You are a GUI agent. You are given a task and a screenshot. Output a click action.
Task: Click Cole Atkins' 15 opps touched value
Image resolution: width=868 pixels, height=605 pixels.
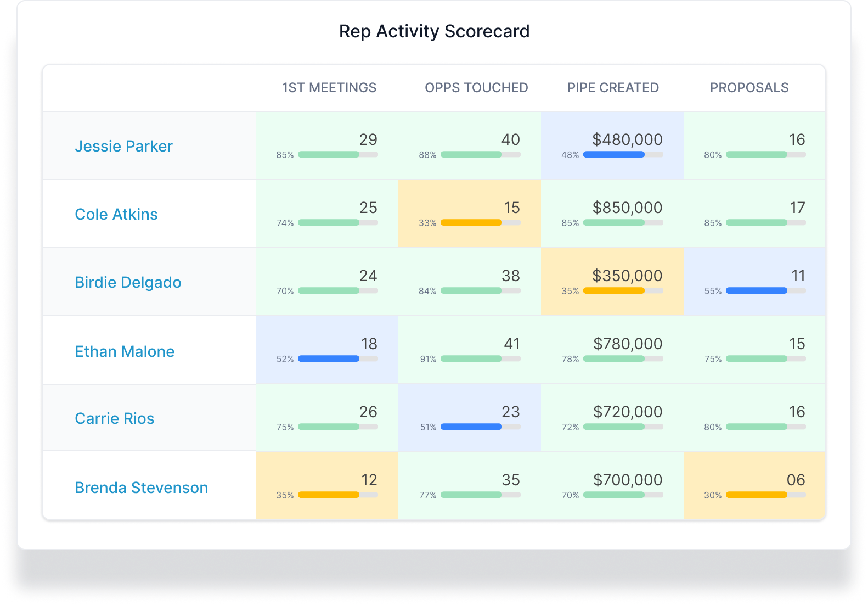coord(511,208)
